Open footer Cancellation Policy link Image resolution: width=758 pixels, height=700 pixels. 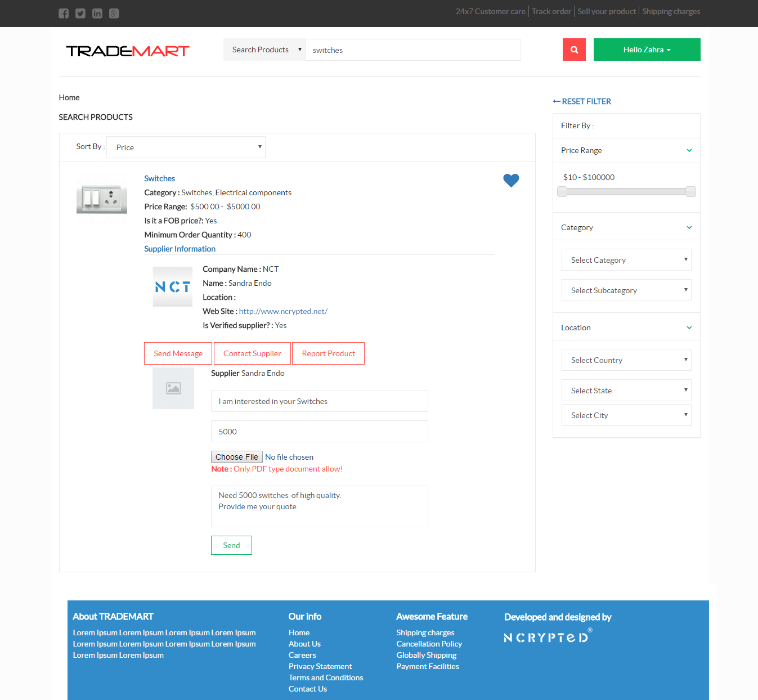429,644
